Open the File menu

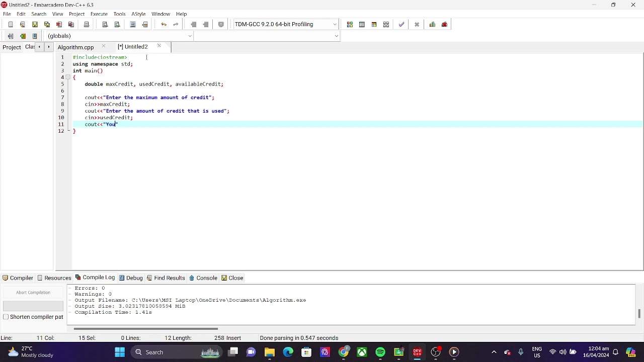click(7, 14)
